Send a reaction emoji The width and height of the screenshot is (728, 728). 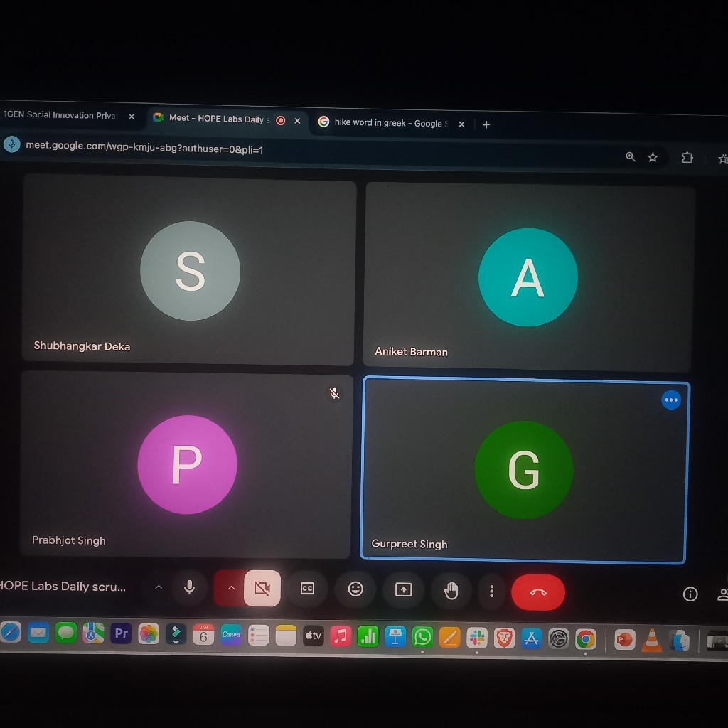[355, 589]
